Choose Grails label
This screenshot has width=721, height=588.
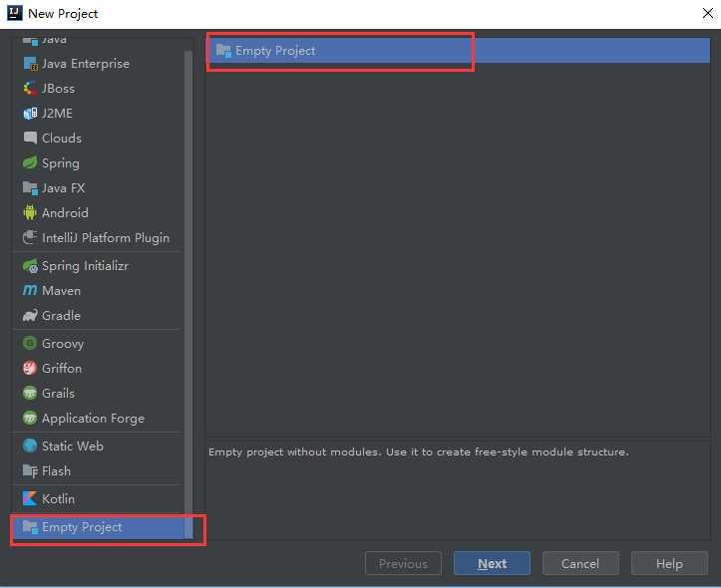tap(58, 393)
